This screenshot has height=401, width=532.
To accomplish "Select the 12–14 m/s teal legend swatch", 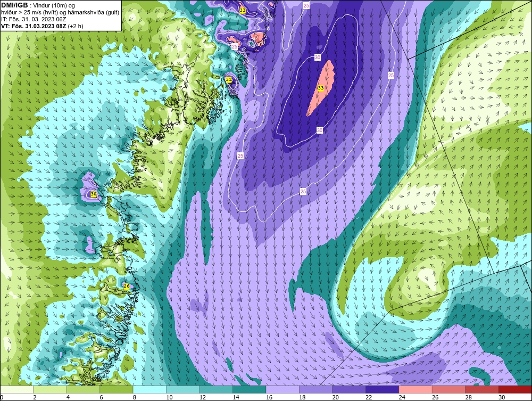I will click(216, 389).
